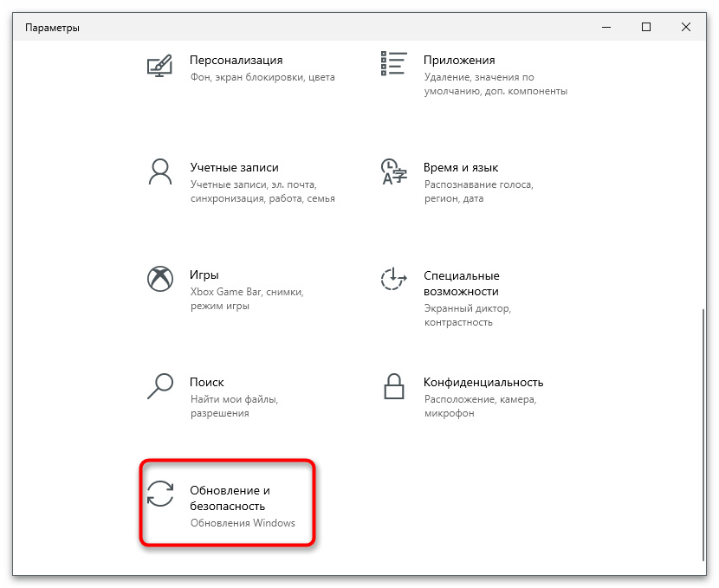Open the Xbox Игры icon
Screen dimensions: 719x588
(x=160, y=279)
